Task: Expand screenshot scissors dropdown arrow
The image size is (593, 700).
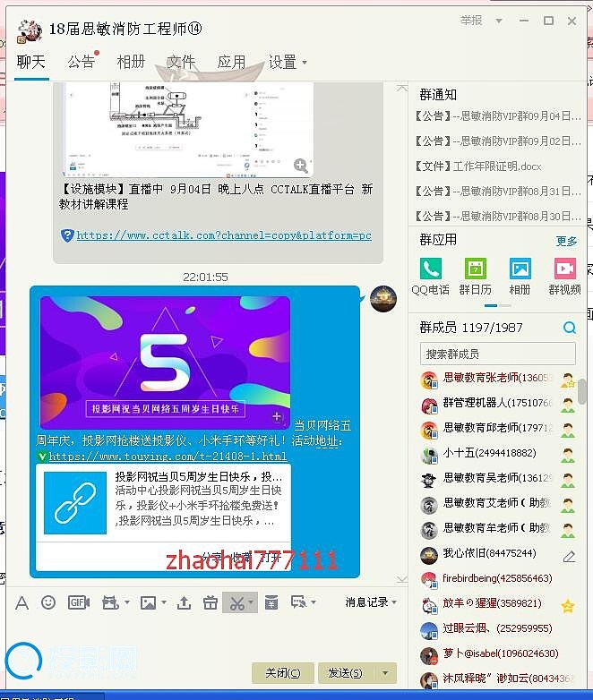Action: point(250,602)
